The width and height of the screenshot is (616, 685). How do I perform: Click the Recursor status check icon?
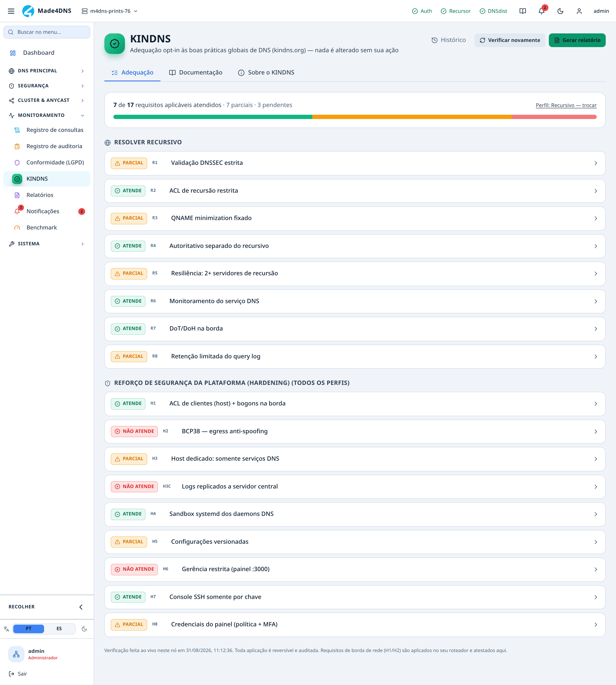tap(443, 11)
